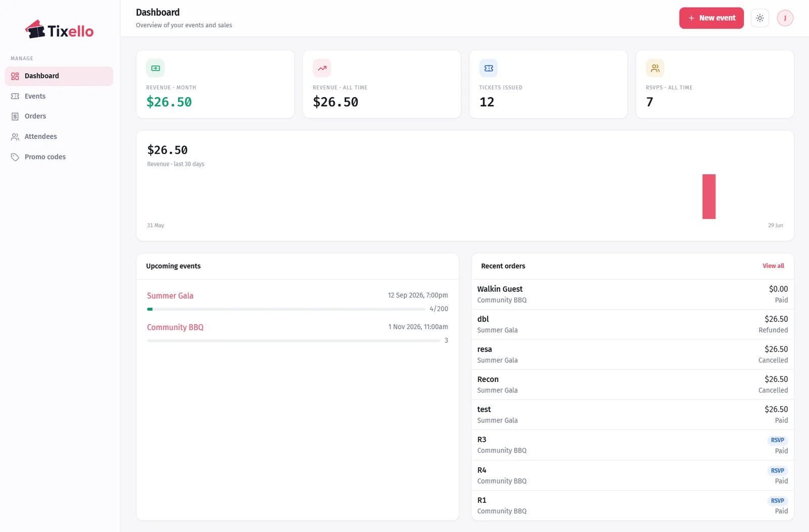The width and height of the screenshot is (809, 532).
Task: Click the Refunded status on dbl order
Action: 773,330
